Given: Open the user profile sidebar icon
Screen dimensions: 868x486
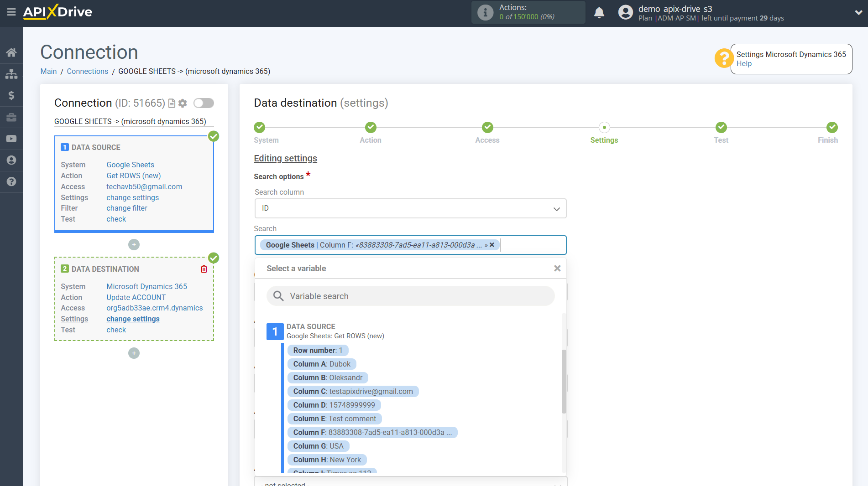Looking at the screenshot, I should point(11,160).
